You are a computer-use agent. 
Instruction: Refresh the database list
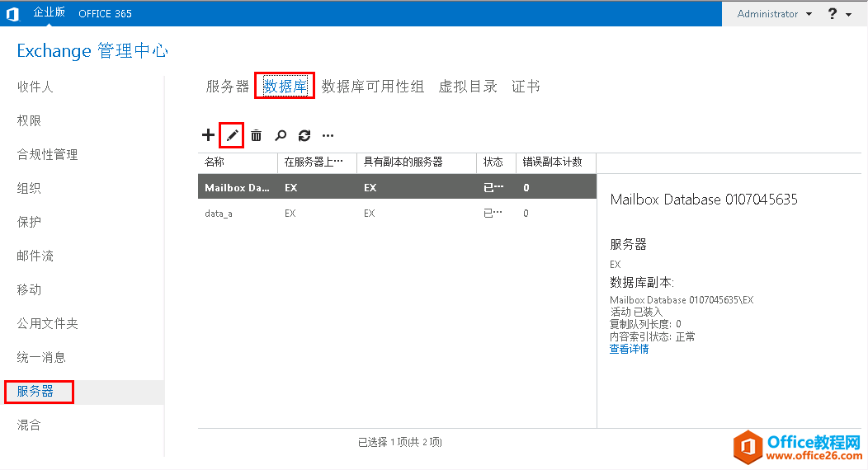(x=304, y=135)
